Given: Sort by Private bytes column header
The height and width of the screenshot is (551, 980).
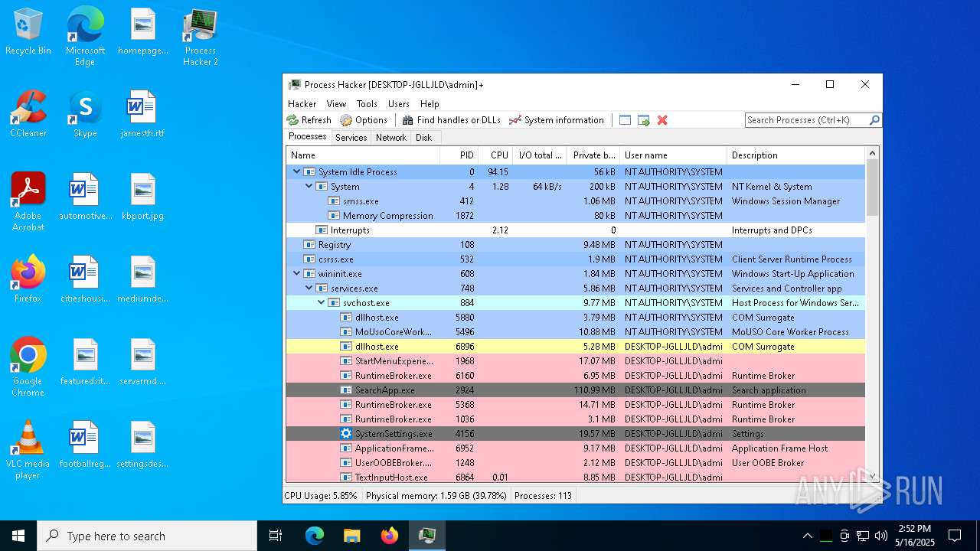Looking at the screenshot, I should tap(593, 155).
